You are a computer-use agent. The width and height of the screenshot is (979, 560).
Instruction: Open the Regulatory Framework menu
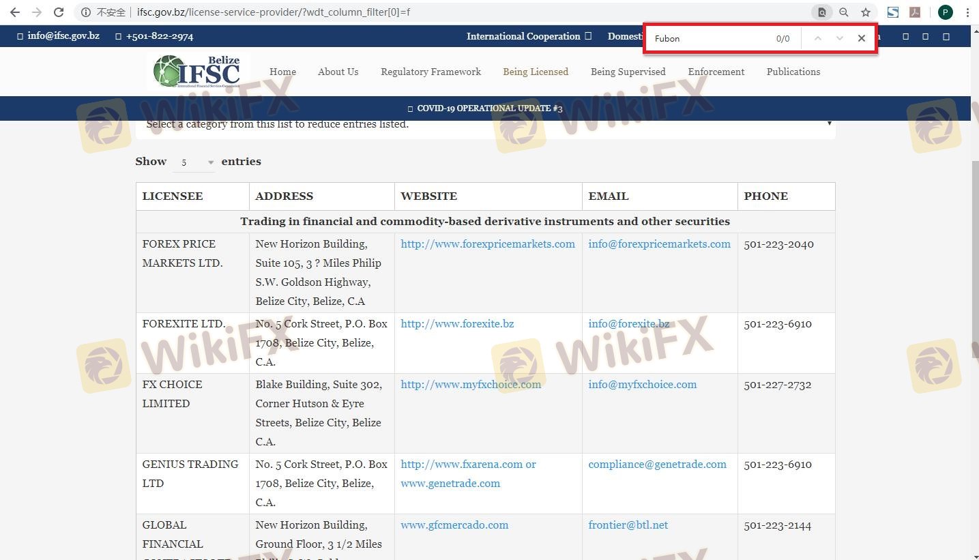(x=430, y=72)
